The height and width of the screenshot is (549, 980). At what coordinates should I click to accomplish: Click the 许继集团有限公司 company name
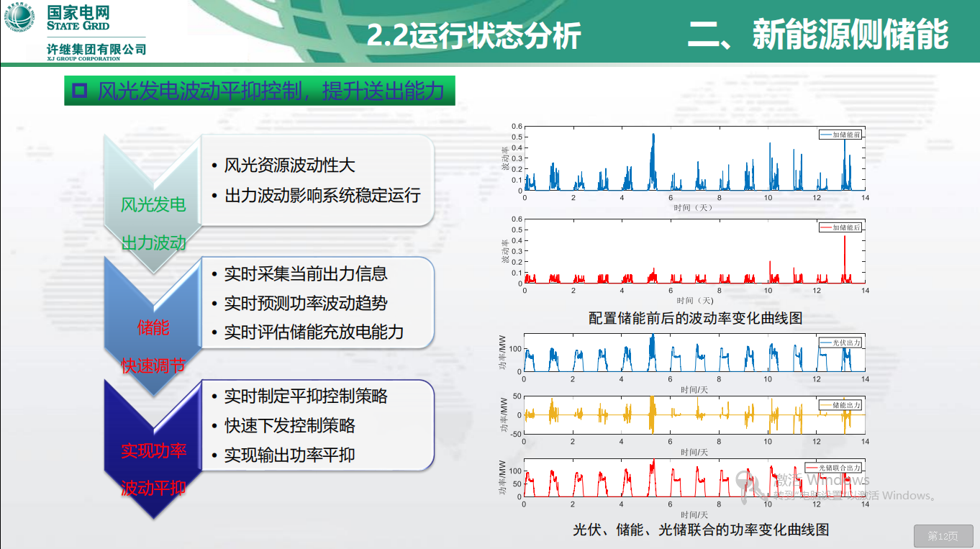tap(96, 49)
